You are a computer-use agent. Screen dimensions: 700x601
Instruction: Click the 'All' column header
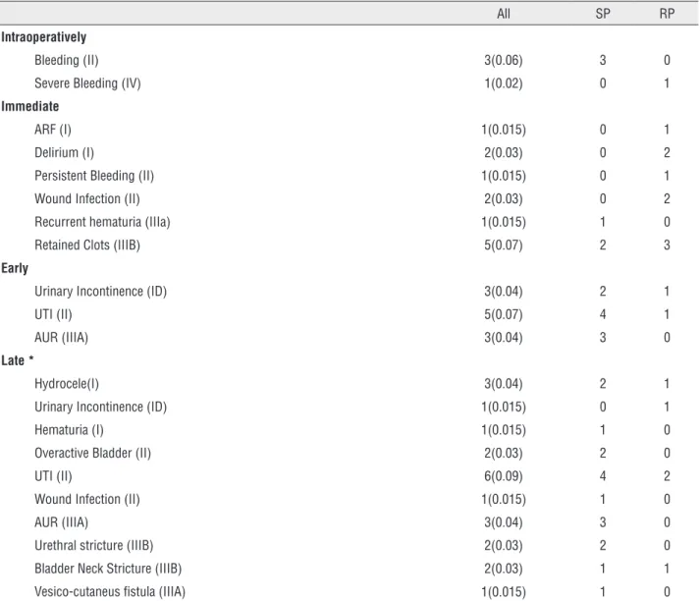[503, 14]
